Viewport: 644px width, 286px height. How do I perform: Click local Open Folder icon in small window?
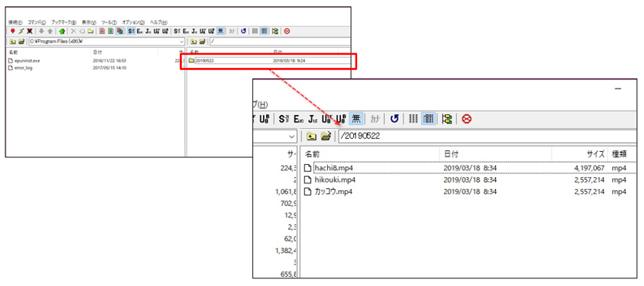coord(22,42)
